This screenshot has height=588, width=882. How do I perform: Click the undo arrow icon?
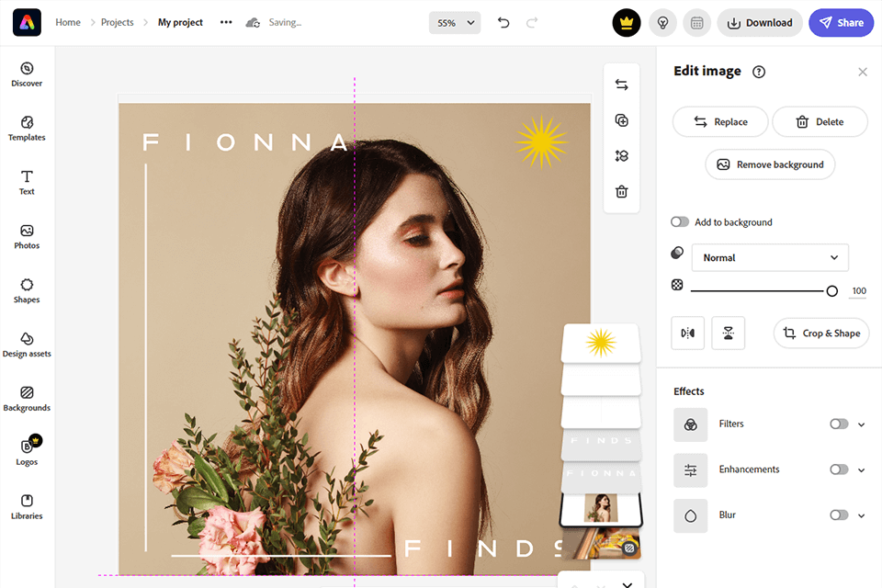point(503,23)
